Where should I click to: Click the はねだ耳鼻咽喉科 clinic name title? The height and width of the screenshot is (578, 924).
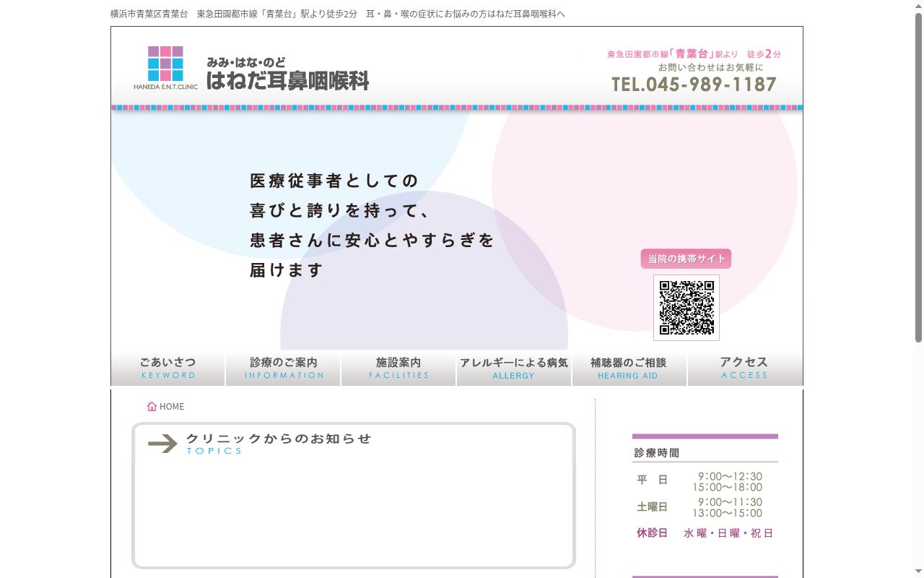(288, 80)
